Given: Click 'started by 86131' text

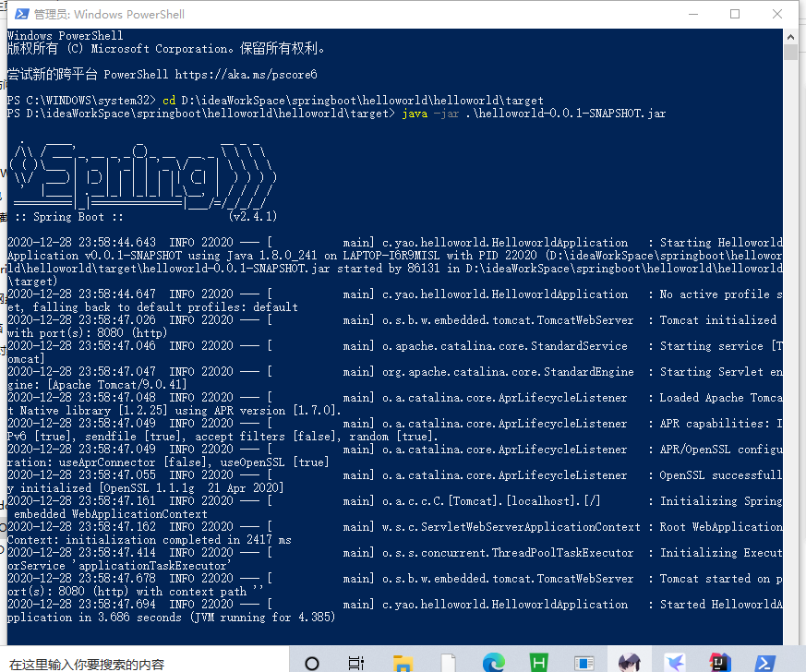Looking at the screenshot, I should [x=388, y=269].
